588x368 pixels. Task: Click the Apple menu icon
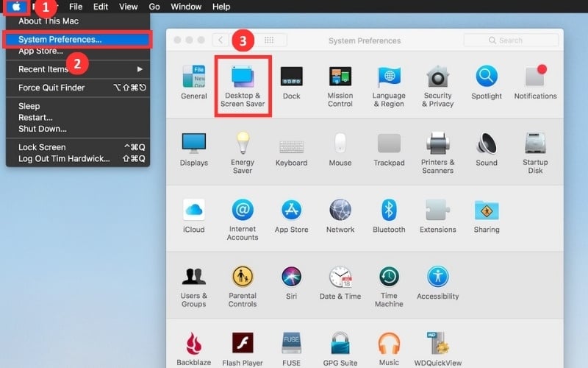pos(16,7)
